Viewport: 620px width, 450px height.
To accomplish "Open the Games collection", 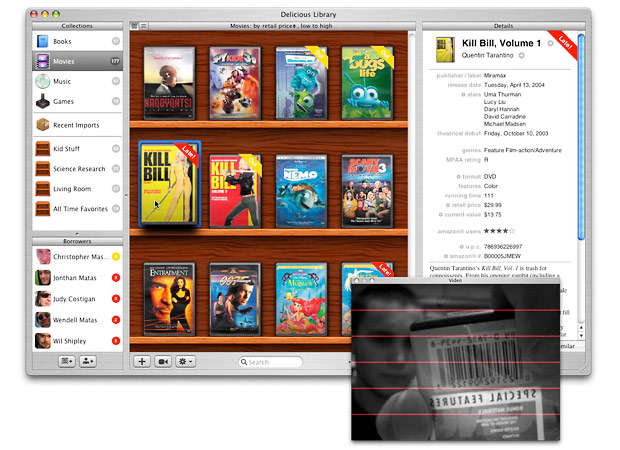I will 77,102.
